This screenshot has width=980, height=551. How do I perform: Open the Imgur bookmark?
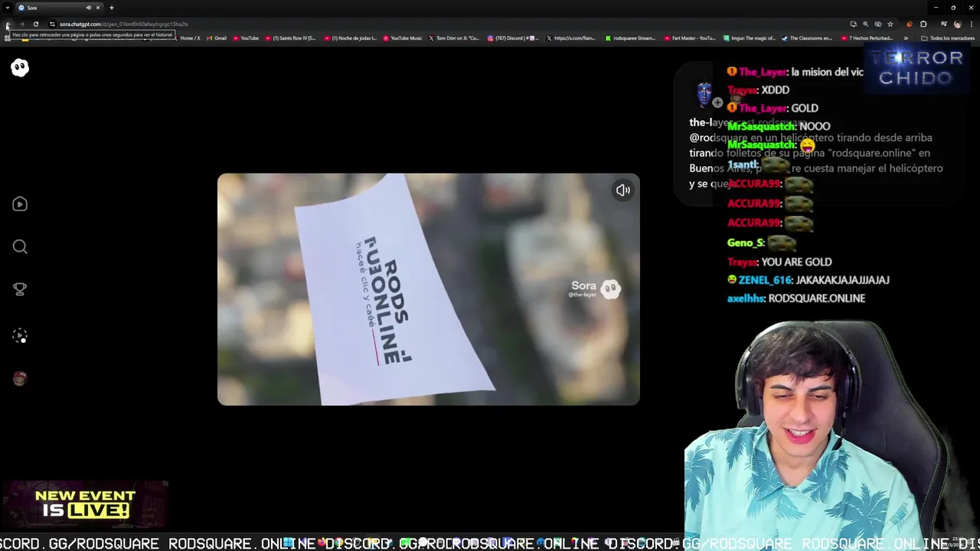750,38
